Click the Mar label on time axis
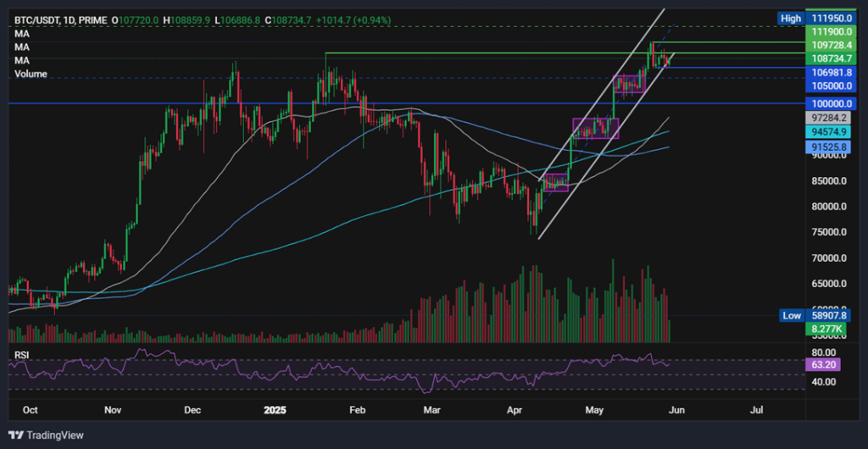Screen dimensions: 868x449 (431, 410)
